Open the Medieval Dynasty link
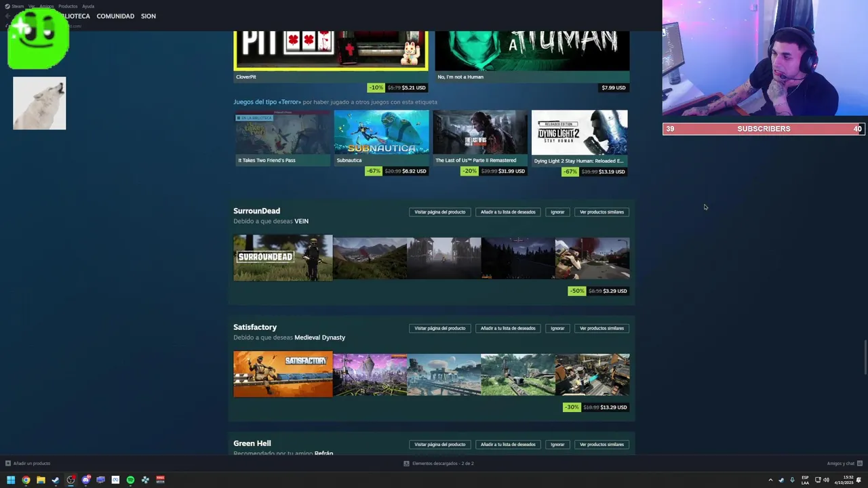The width and height of the screenshot is (868, 488). click(x=320, y=338)
